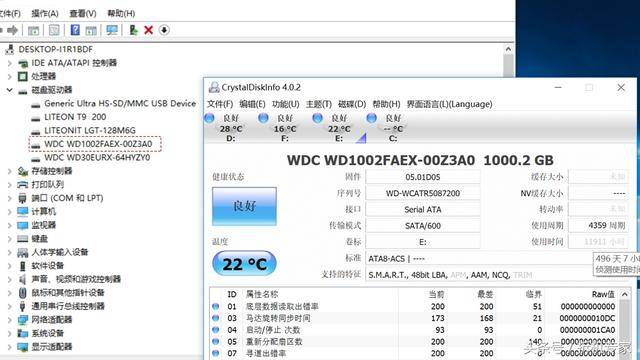
Task: Click the 键盘 keyboard device icon
Action: 23,238
